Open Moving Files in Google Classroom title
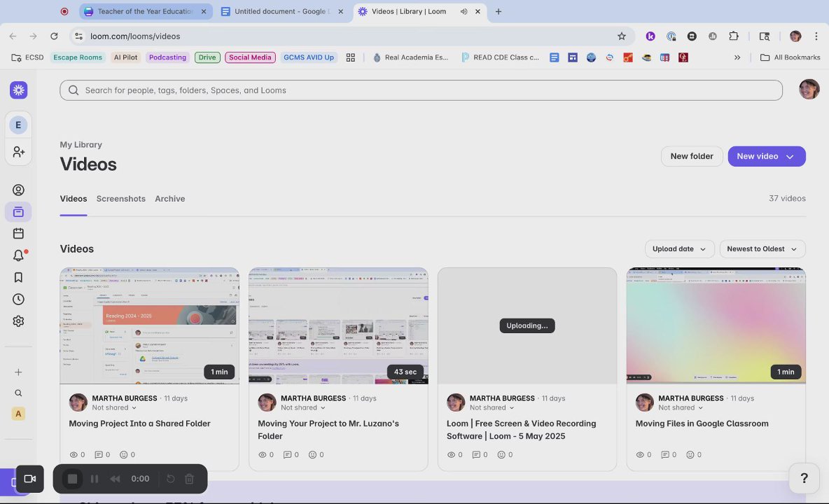This screenshot has width=829, height=504. pos(702,423)
